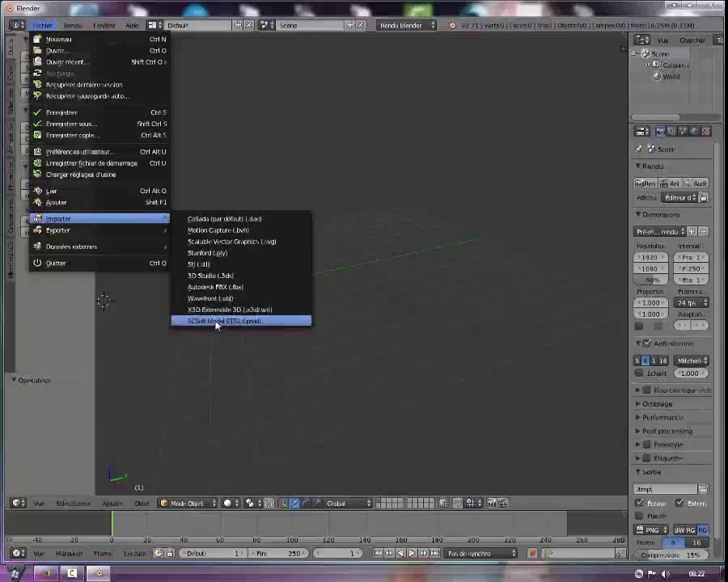Open the Render Layers properties tab icon
Image resolution: width=728 pixels, height=582 pixels.
point(672,132)
